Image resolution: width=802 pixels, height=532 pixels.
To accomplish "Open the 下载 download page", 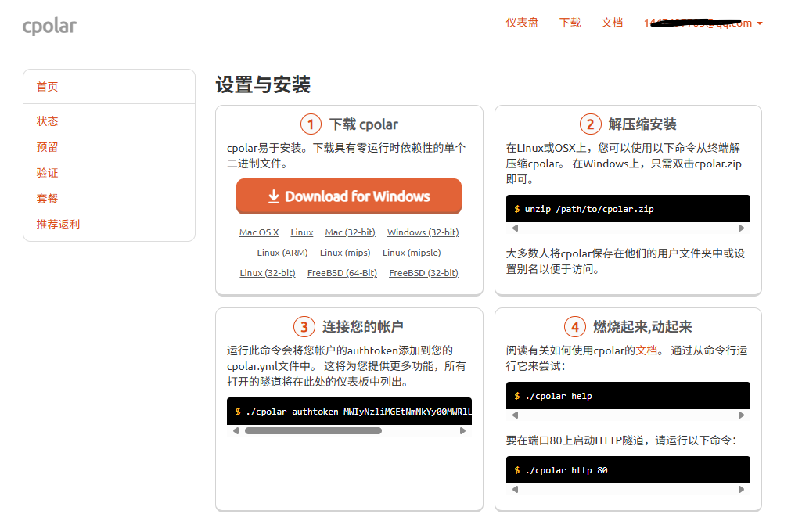I will click(570, 23).
